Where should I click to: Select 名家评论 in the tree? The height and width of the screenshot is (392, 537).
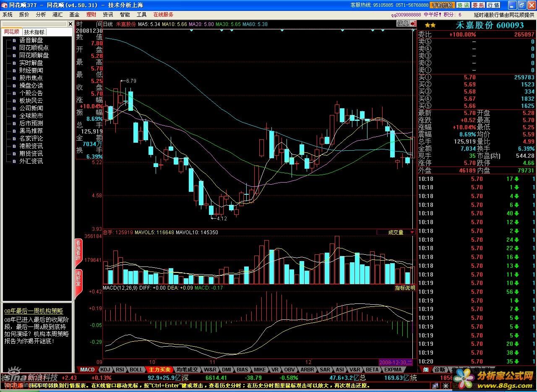pyautogui.click(x=31, y=139)
